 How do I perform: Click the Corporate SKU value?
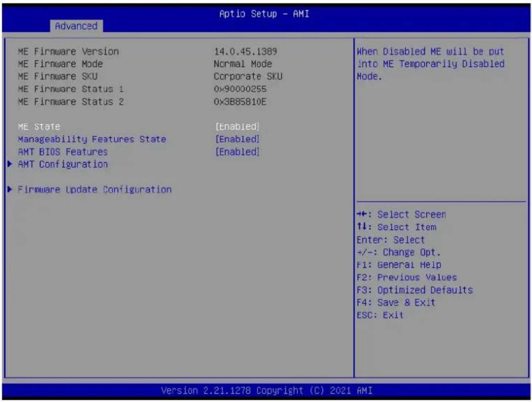(x=248, y=76)
